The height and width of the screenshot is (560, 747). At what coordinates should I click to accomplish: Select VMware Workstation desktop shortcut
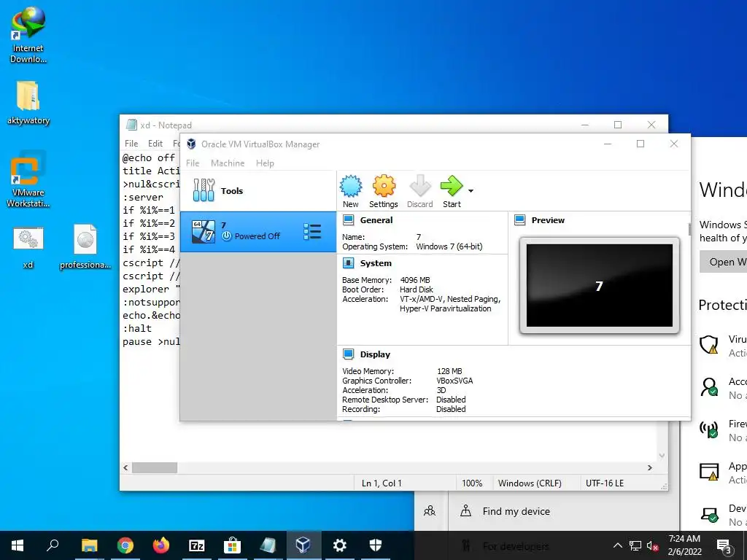pyautogui.click(x=28, y=179)
